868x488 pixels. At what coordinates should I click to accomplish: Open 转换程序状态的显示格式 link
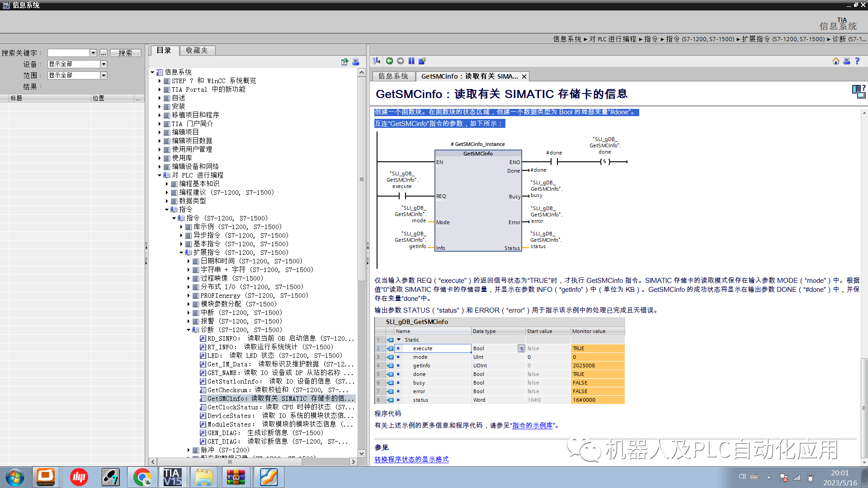click(411, 460)
